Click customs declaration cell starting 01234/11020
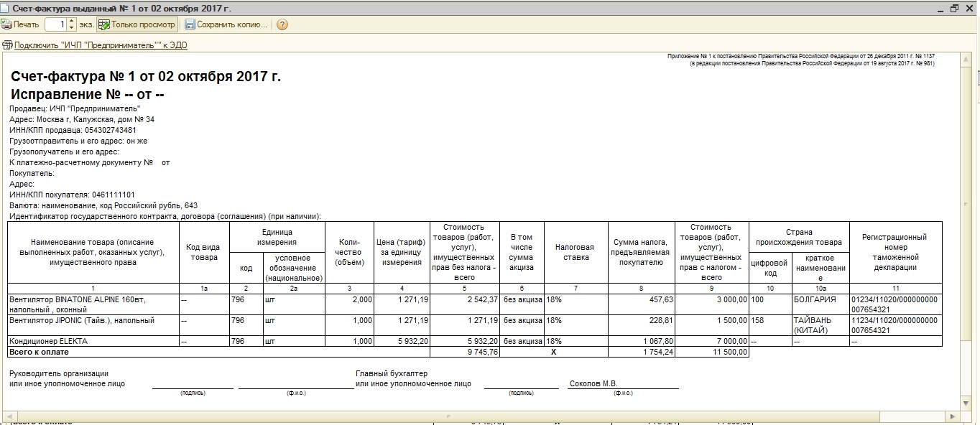 pyautogui.click(x=895, y=304)
